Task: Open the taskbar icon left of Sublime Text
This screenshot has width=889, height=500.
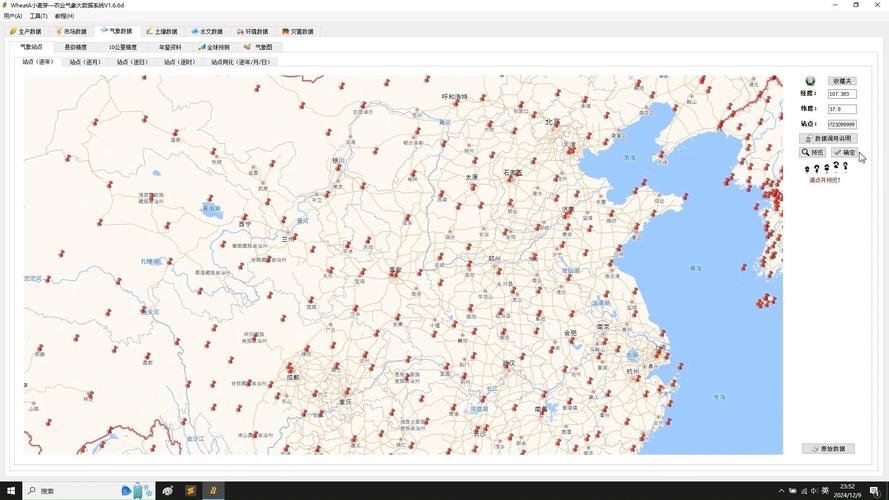Action: click(168, 490)
